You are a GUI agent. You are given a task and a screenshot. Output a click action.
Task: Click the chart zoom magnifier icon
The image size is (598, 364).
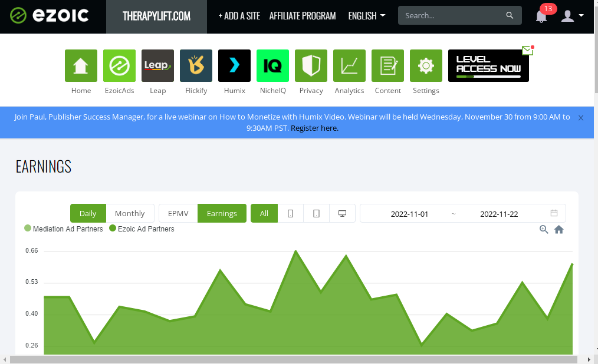pos(544,229)
